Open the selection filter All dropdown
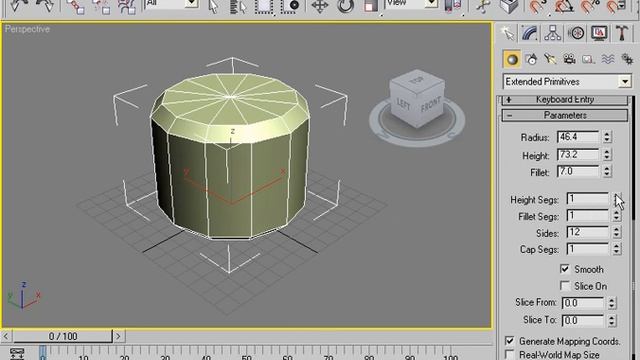640x360 pixels. click(191, 3)
